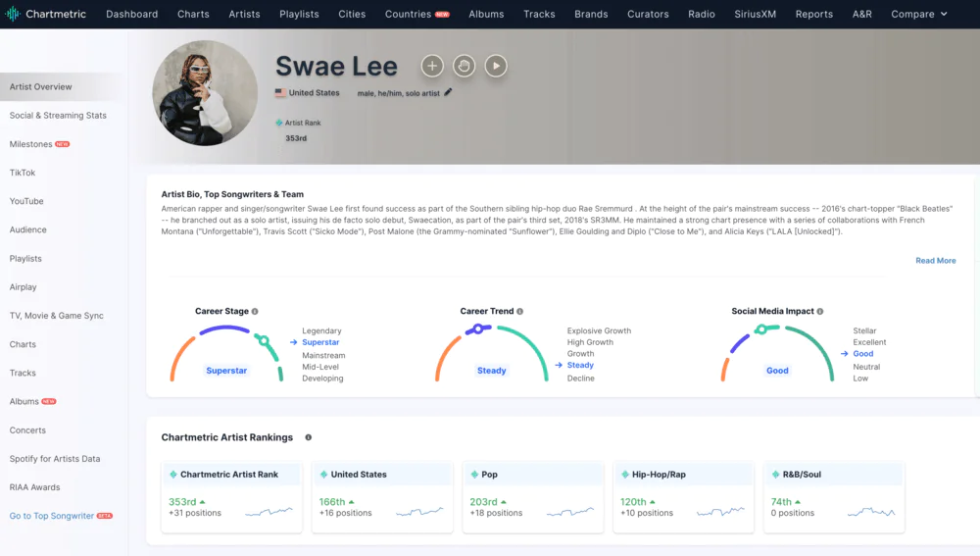The width and height of the screenshot is (980, 556).
Task: Click up arrow next to 120th rank
Action: [653, 502]
